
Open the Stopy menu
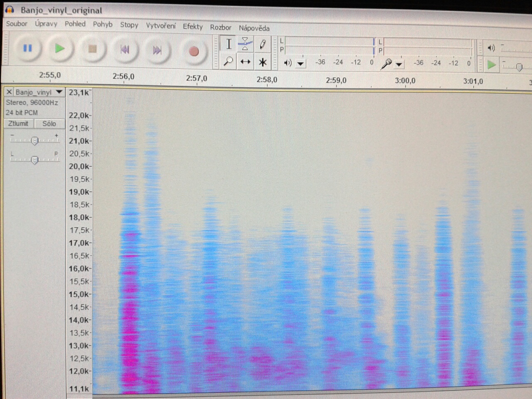coord(129,25)
